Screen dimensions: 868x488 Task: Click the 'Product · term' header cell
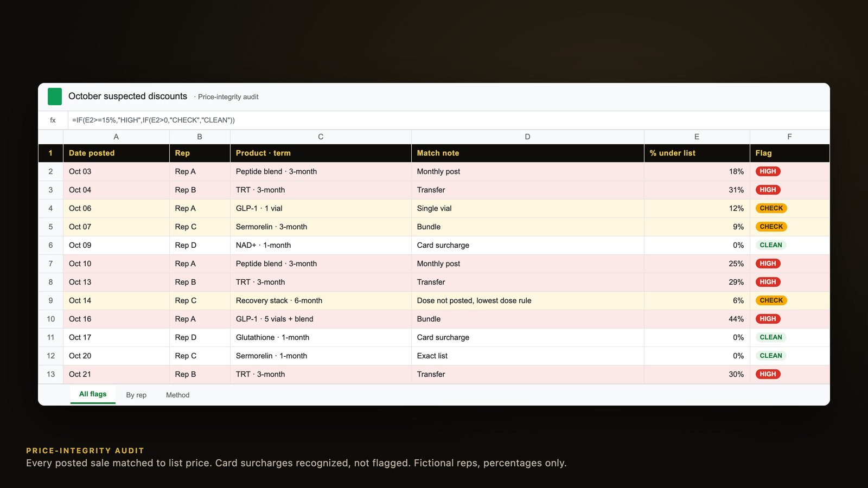(321, 153)
